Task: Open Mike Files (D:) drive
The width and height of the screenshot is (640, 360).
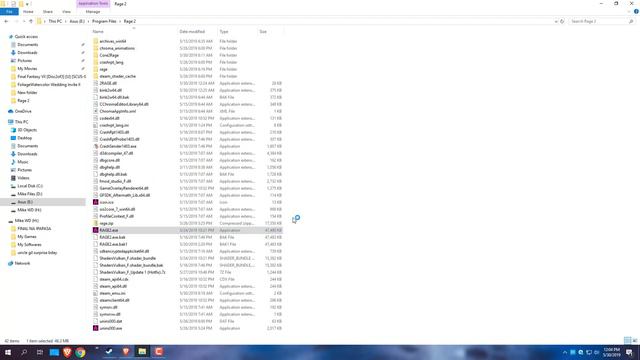Action: click(x=29, y=194)
